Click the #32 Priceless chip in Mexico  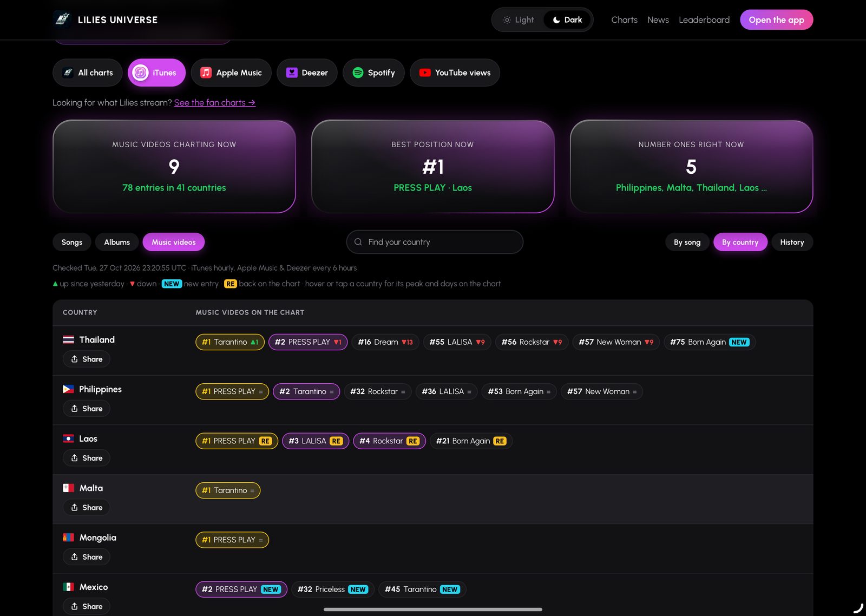(x=333, y=589)
